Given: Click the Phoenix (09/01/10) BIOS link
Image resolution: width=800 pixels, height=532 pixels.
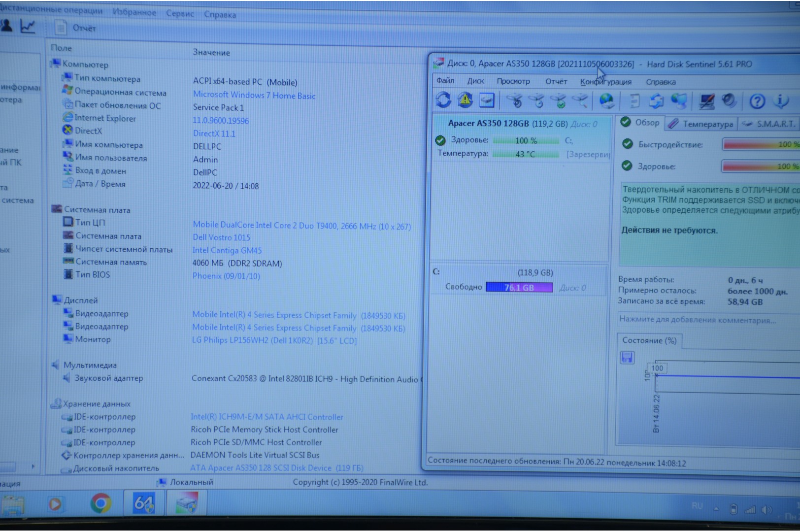Looking at the screenshot, I should point(226,276).
